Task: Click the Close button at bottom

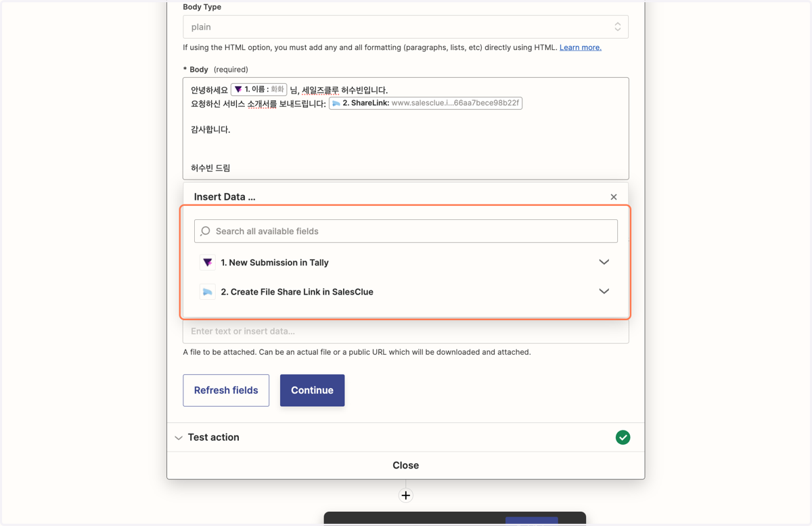Action: 405,465
